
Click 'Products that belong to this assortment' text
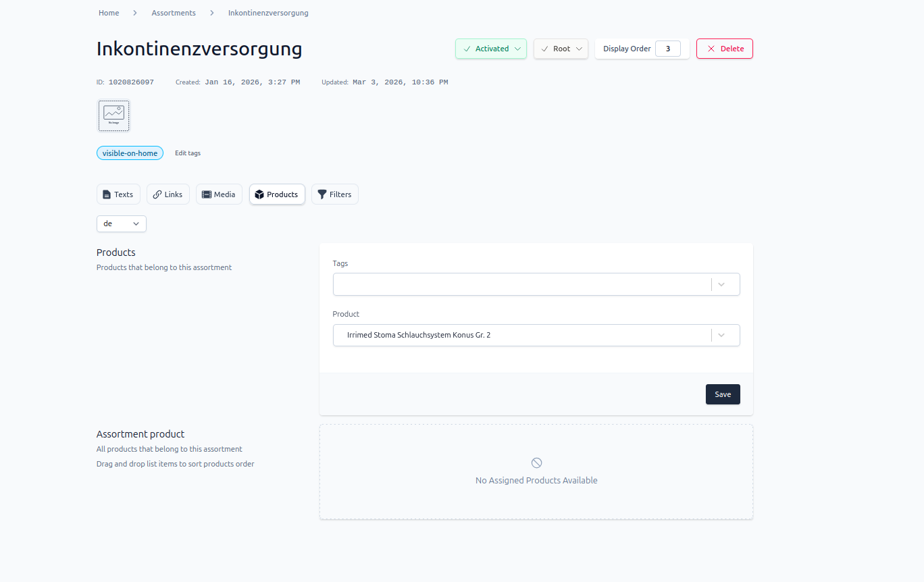(164, 267)
